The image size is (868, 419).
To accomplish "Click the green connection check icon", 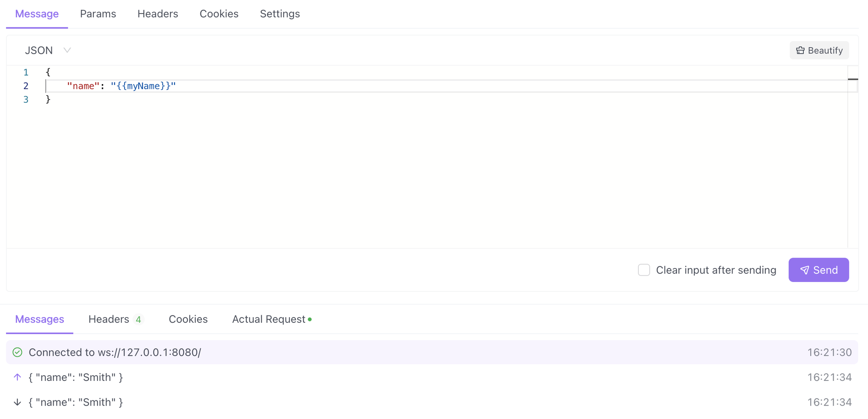I will [17, 352].
